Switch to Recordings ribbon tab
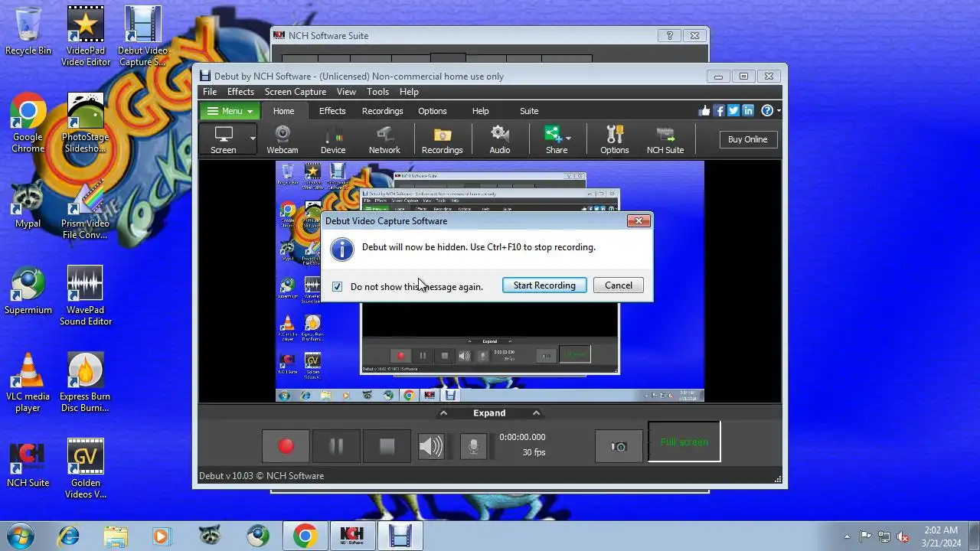 383,111
